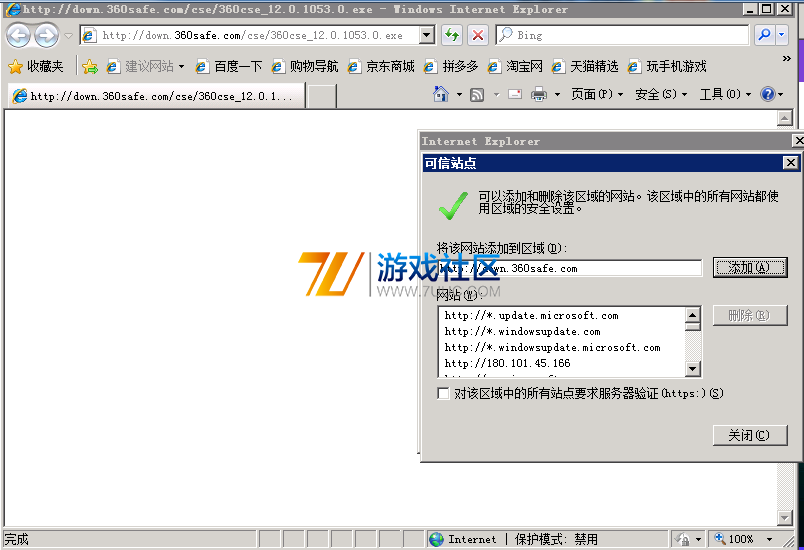Select http://*.windowsupdate.com in site list
Image resolution: width=804 pixels, height=550 pixels.
coord(522,331)
